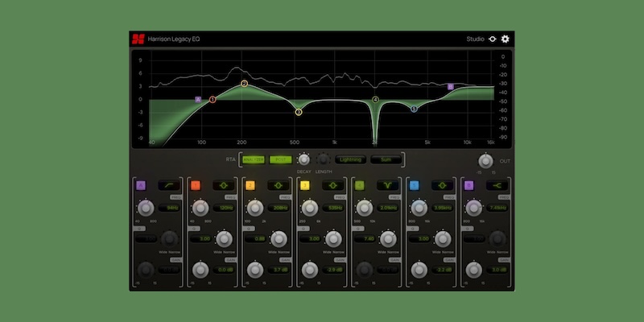Click the LENGTH knob
The width and height of the screenshot is (644, 322).
point(324,159)
